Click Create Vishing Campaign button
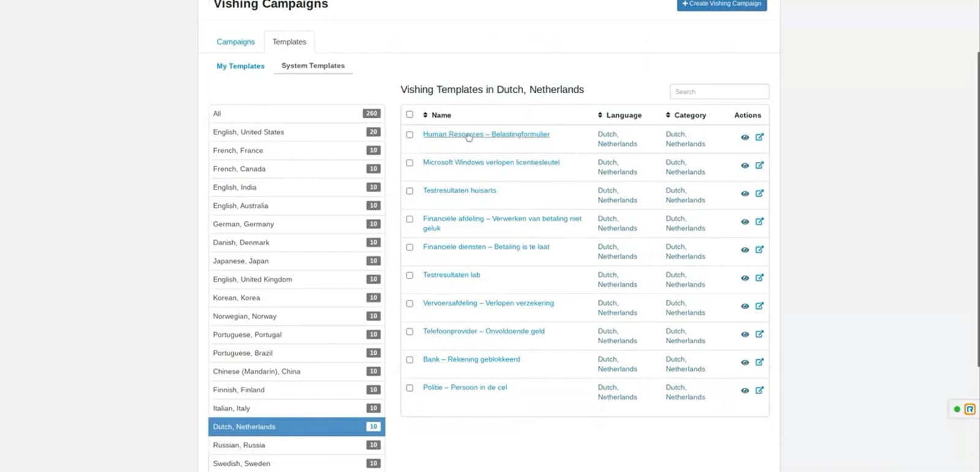 pos(722,4)
